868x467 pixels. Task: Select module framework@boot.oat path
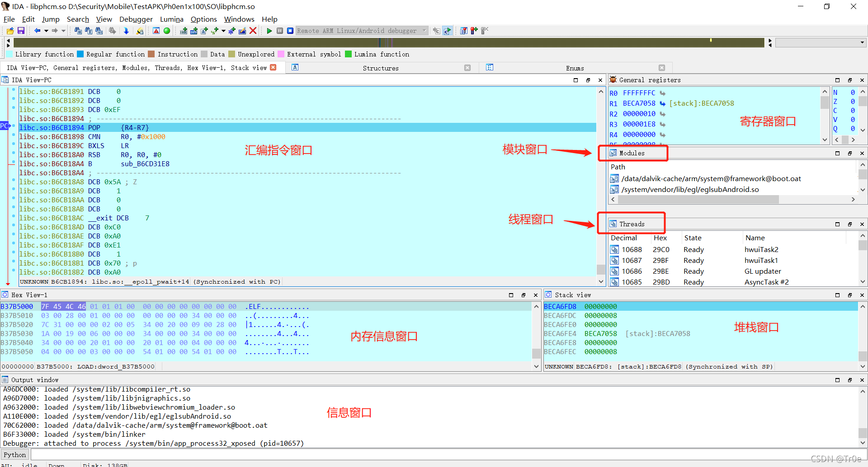coord(711,178)
